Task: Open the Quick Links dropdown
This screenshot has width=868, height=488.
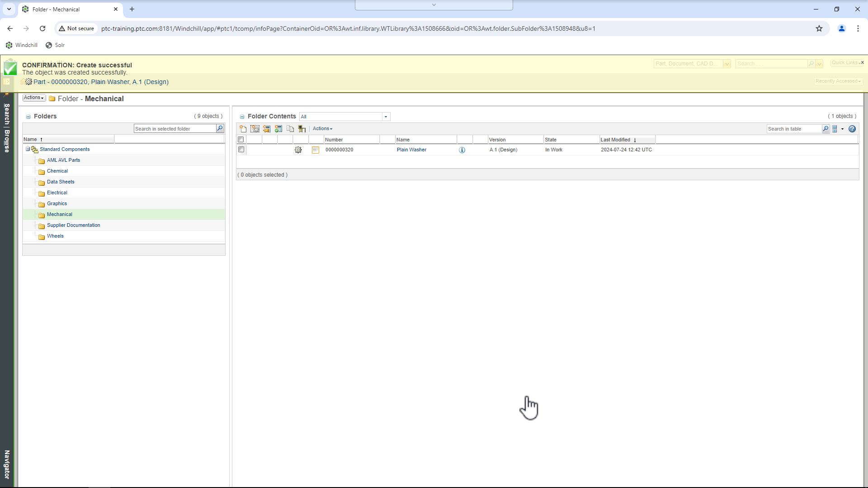Action: (847, 63)
